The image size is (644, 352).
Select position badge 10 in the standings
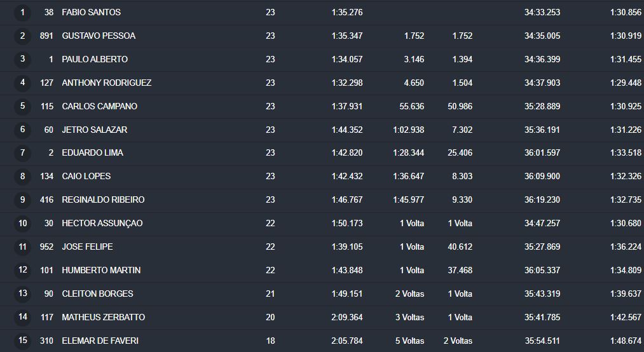(23, 223)
